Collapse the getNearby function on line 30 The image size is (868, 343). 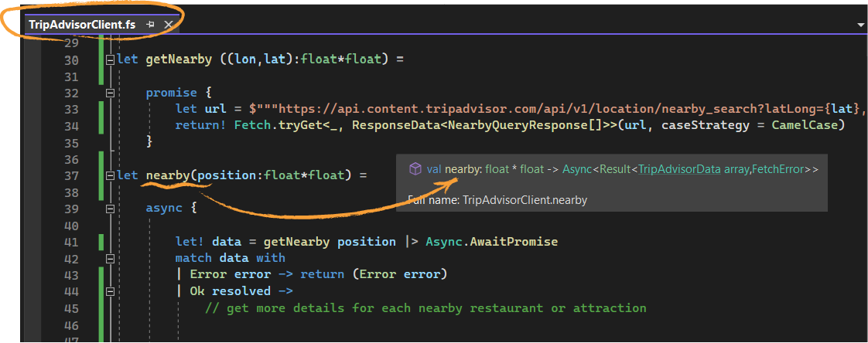point(110,59)
